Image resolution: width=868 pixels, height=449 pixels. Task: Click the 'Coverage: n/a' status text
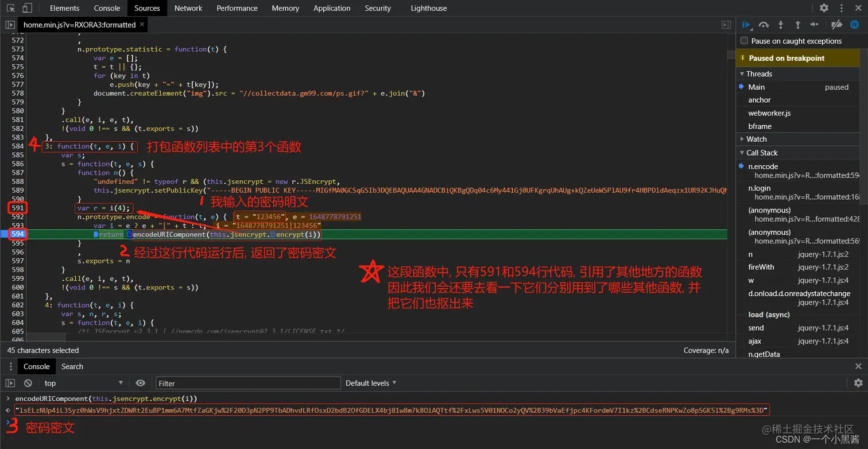(706, 350)
